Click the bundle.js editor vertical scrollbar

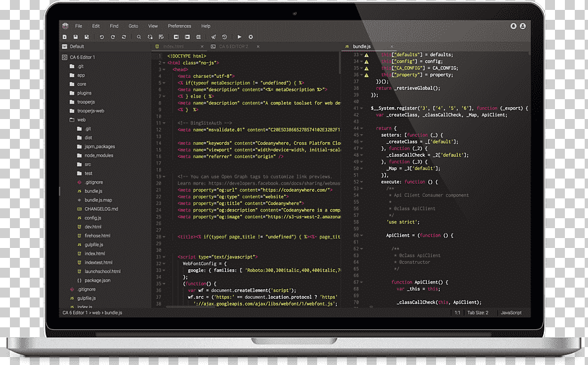529,54
